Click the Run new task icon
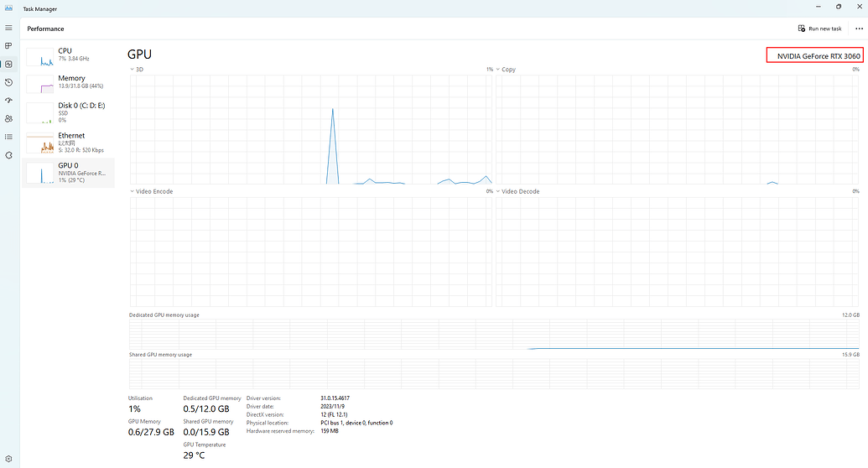This screenshot has width=868, height=468. 801,29
